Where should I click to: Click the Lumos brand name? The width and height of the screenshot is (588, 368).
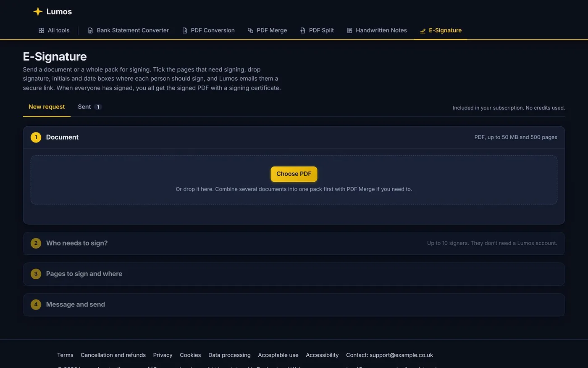click(59, 12)
